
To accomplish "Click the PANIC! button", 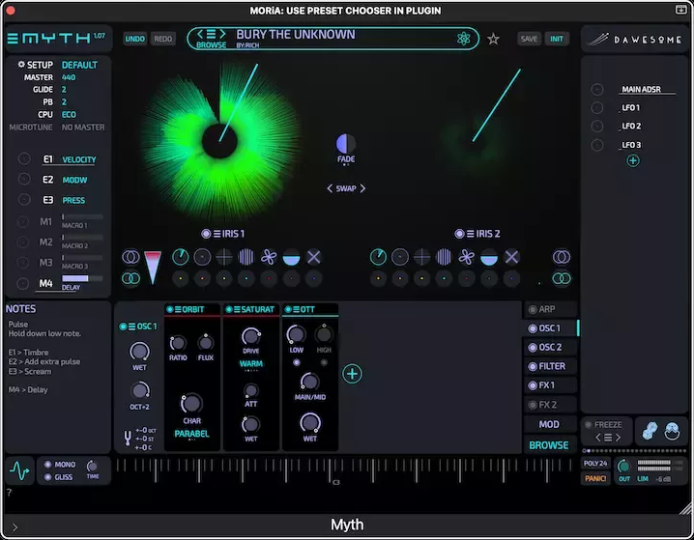I will tap(595, 478).
